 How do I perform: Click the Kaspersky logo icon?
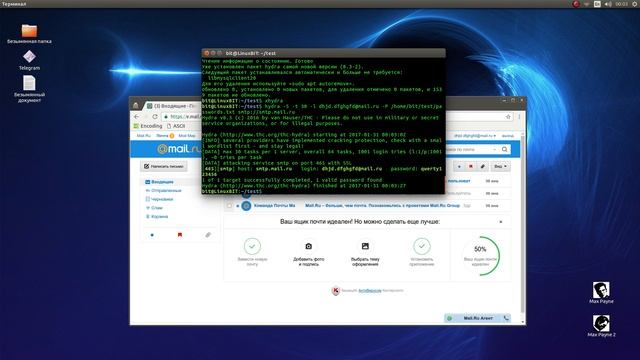[x=336, y=291]
